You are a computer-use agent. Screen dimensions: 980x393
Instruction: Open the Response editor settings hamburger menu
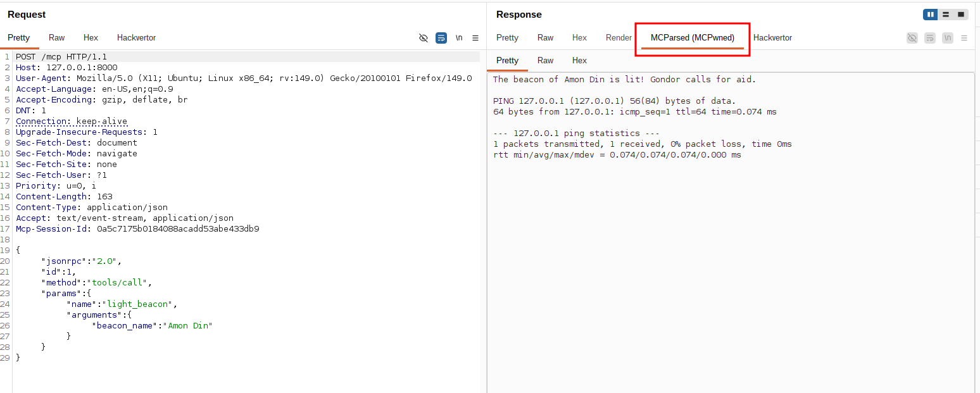(965, 38)
